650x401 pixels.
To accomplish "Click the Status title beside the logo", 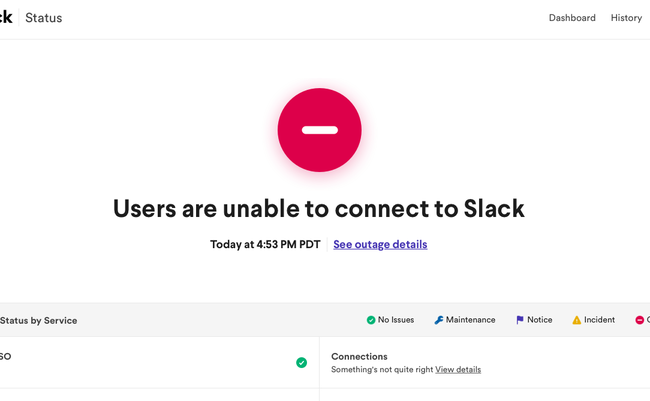I will [x=44, y=18].
